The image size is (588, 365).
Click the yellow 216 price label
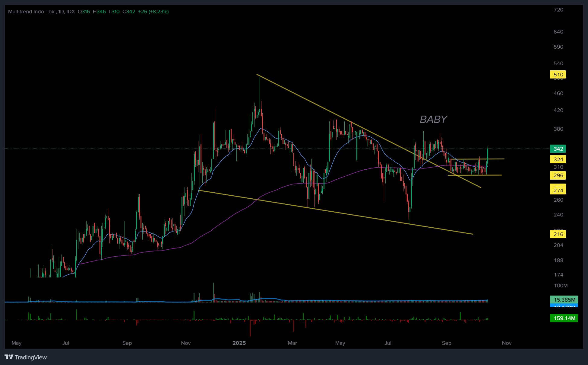click(558, 234)
